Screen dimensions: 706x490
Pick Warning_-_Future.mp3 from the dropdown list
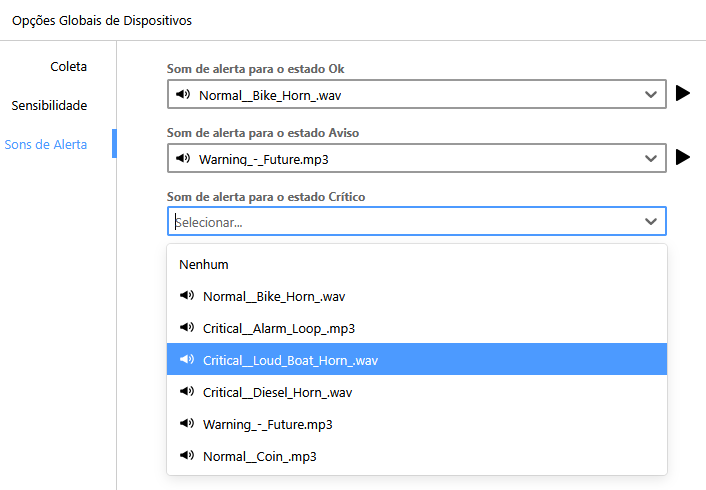(x=267, y=424)
